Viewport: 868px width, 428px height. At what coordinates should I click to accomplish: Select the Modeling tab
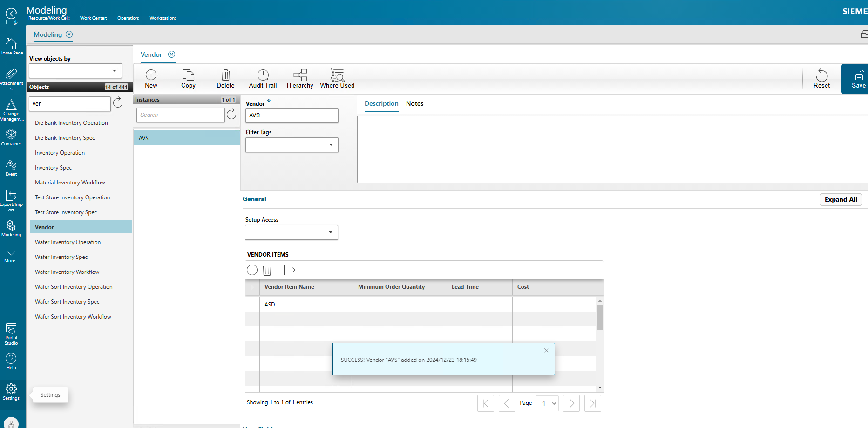(47, 34)
